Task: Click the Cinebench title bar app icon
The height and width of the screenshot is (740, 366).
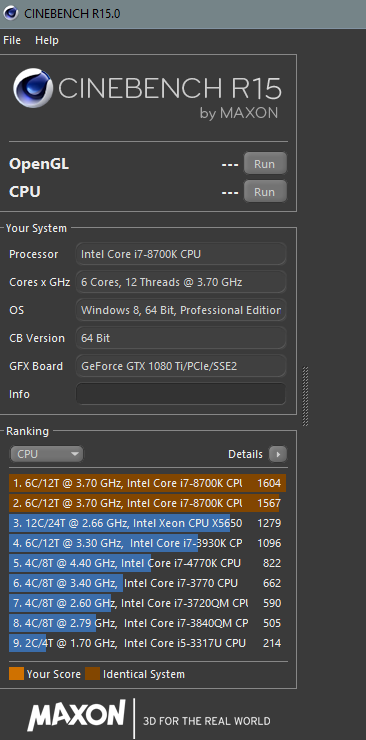Action: pyautogui.click(x=10, y=13)
